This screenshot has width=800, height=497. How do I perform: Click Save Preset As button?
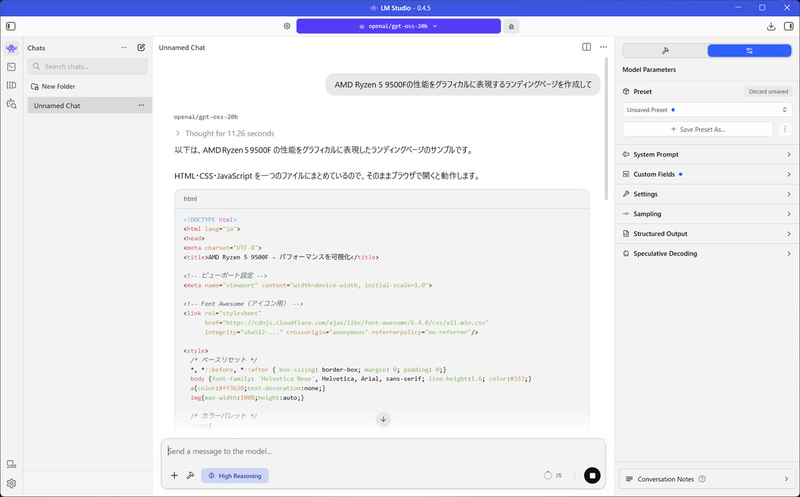[x=697, y=130]
